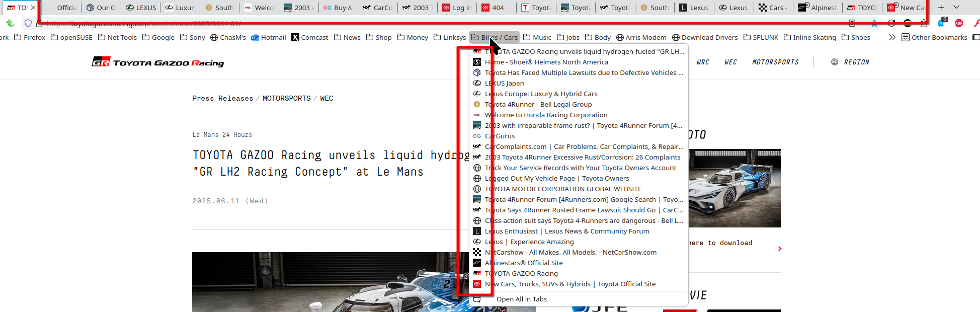Viewport: 980px width, 312px height.
Task: Click the tracking protection shield icon
Action: 28,23
